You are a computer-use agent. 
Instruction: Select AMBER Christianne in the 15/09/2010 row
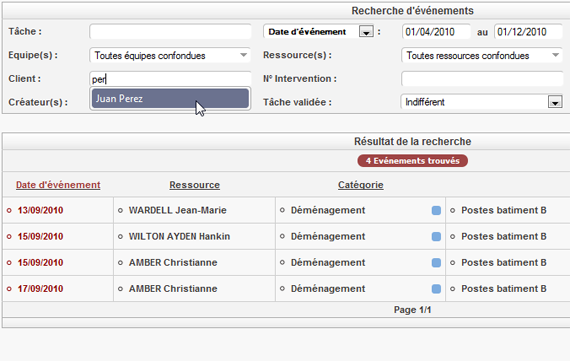173,262
